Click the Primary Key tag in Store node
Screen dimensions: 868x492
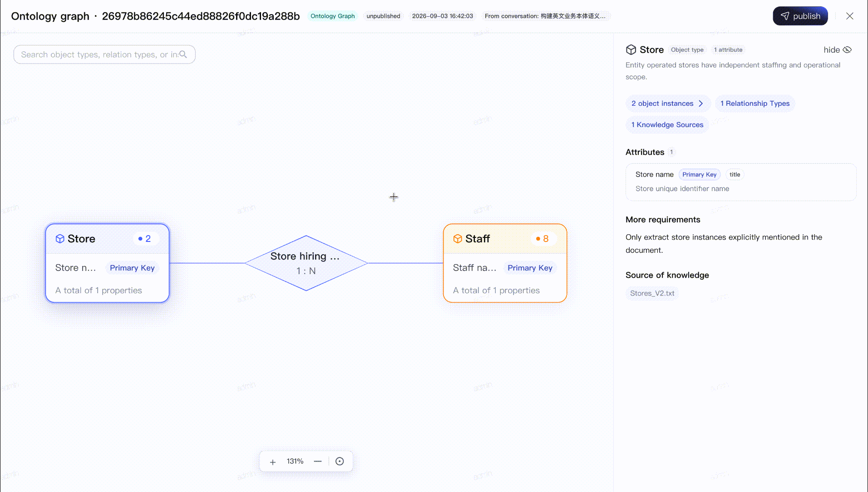pos(132,268)
